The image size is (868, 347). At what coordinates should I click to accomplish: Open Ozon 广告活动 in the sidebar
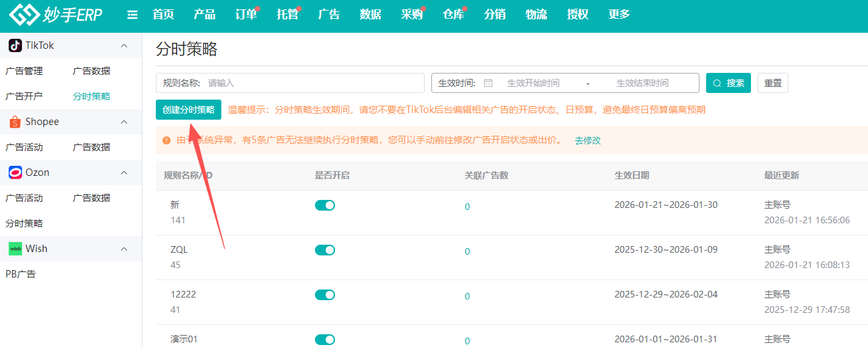tap(24, 198)
